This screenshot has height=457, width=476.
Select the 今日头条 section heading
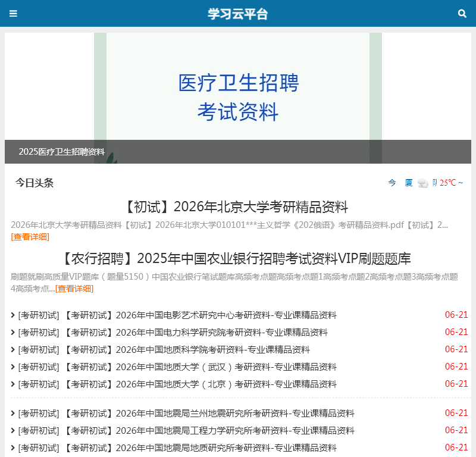coord(35,183)
